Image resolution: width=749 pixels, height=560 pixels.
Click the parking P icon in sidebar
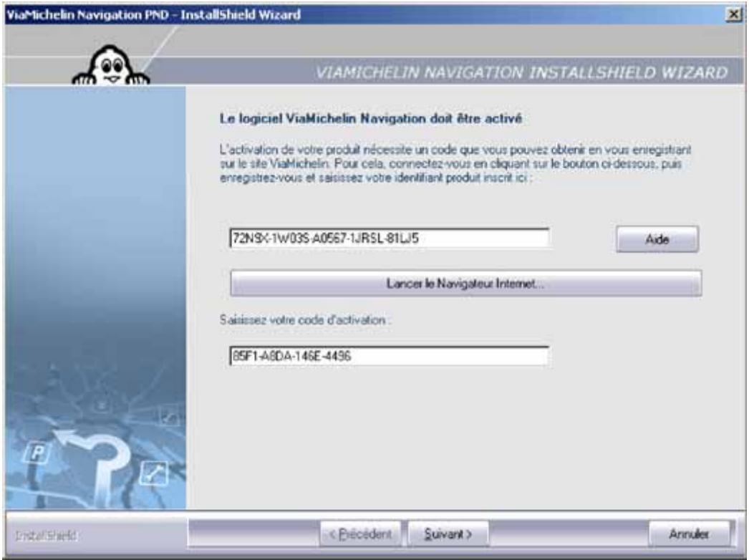coord(38,452)
